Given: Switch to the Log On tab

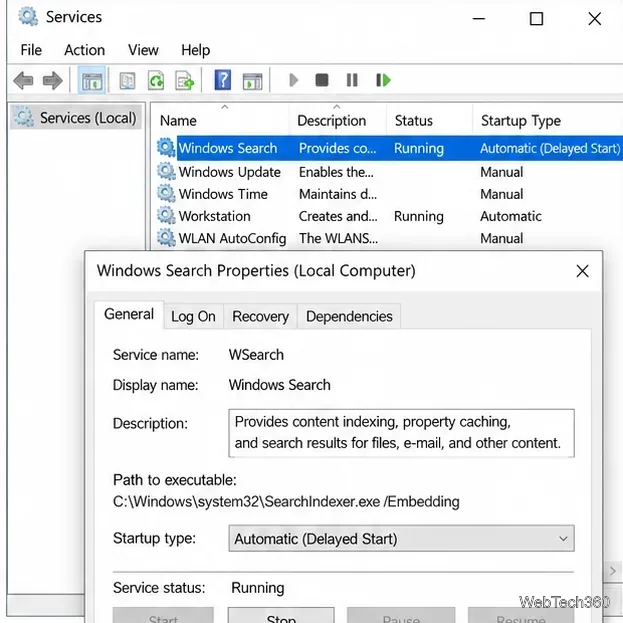Looking at the screenshot, I should click(193, 317).
